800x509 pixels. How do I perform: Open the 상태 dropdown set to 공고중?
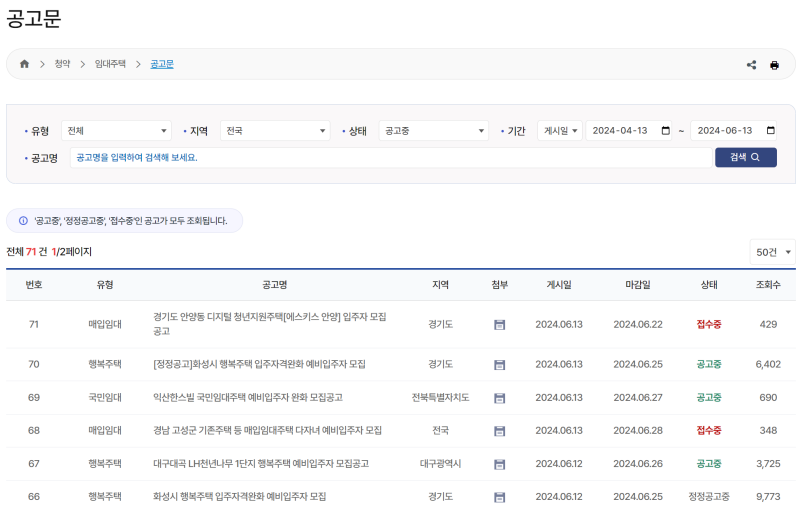click(x=434, y=131)
